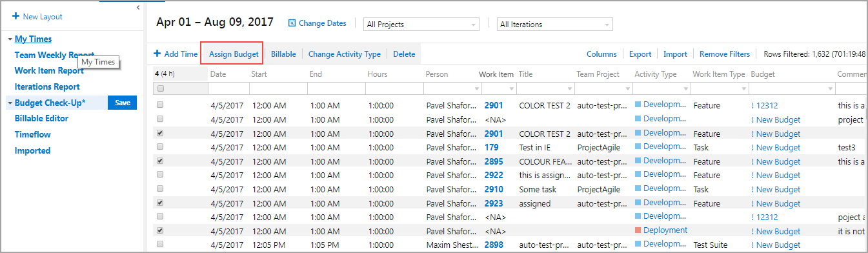Viewport: 868px width, 253px height.
Task: Click the 'Test Suite' work item type cell
Action: point(711,245)
